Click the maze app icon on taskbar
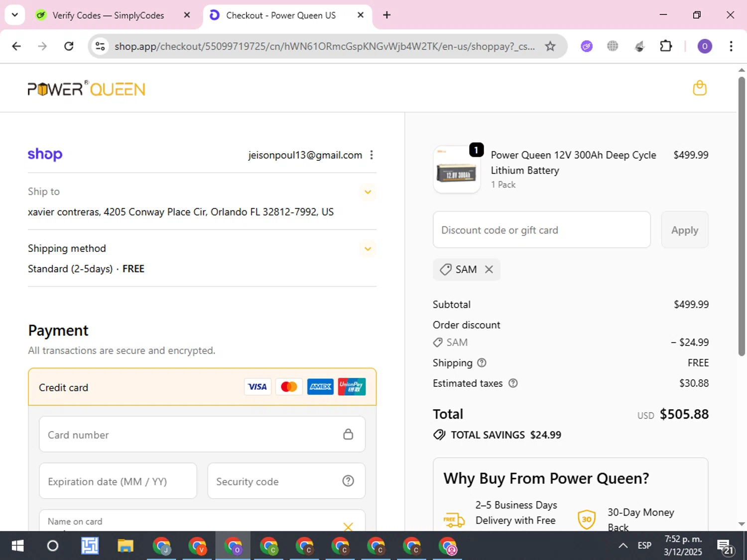747x560 pixels. [x=90, y=546]
